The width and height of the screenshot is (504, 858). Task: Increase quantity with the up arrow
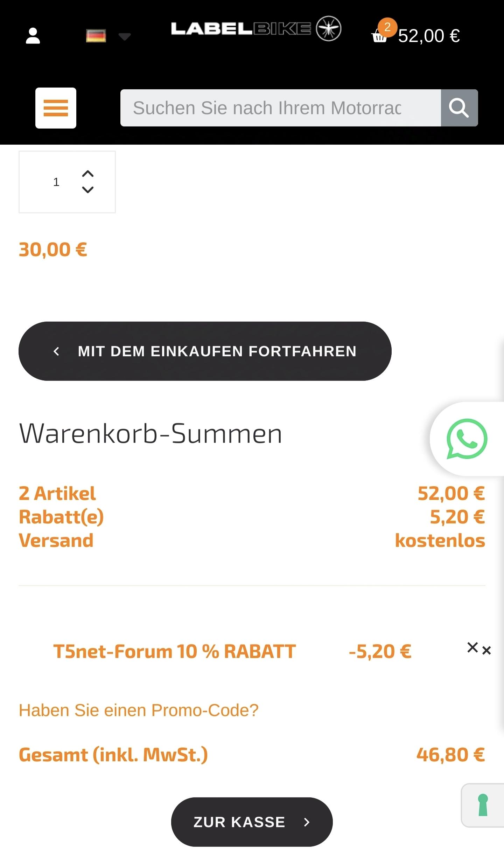pos(87,174)
